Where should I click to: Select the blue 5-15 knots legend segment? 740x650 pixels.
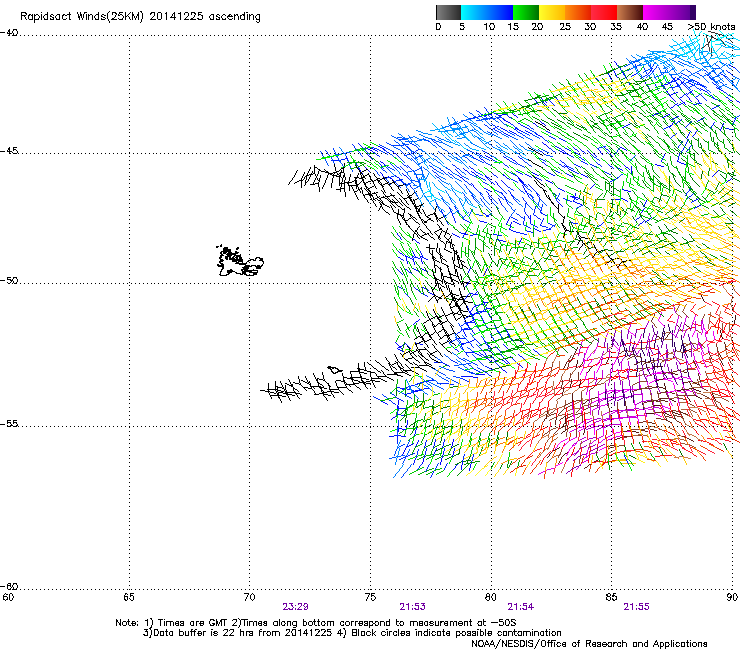(x=487, y=12)
